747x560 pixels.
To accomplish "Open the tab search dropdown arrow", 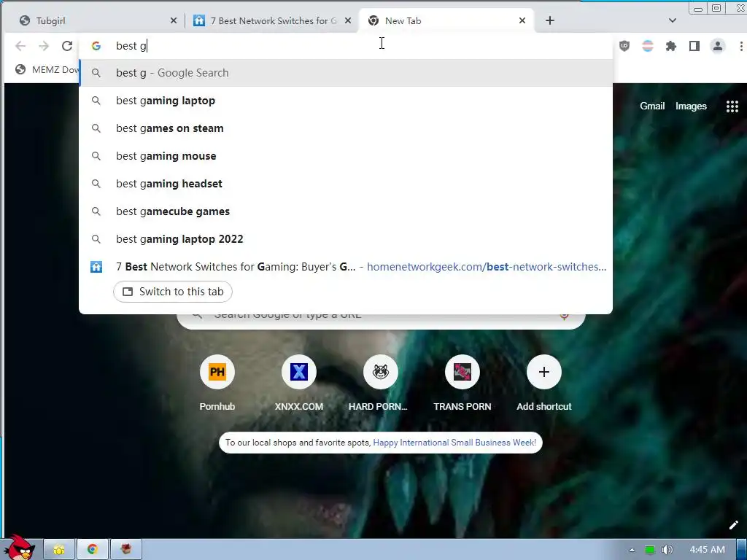I will (x=672, y=20).
